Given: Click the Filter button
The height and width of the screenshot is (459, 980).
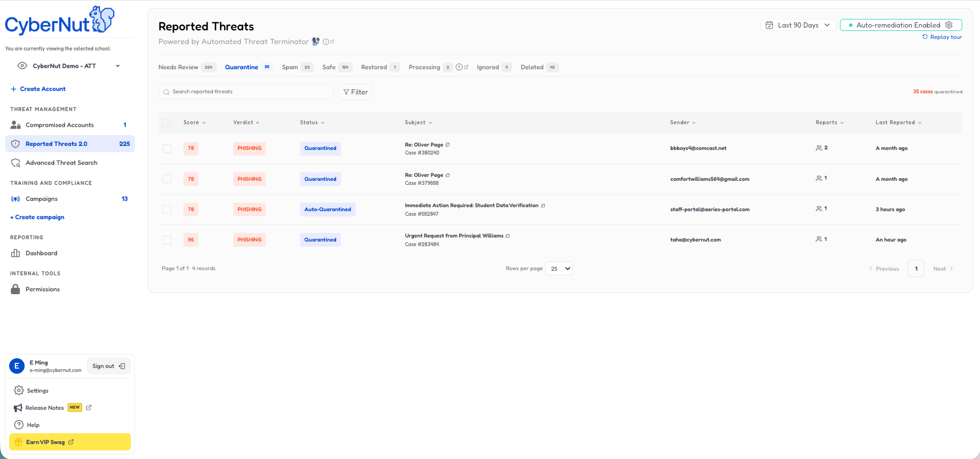Looking at the screenshot, I should coord(355,92).
